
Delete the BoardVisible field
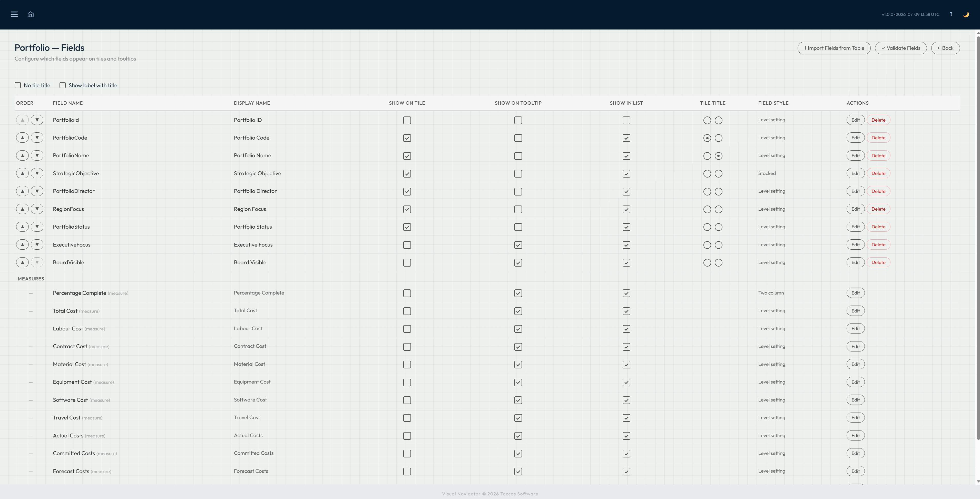[x=878, y=262]
